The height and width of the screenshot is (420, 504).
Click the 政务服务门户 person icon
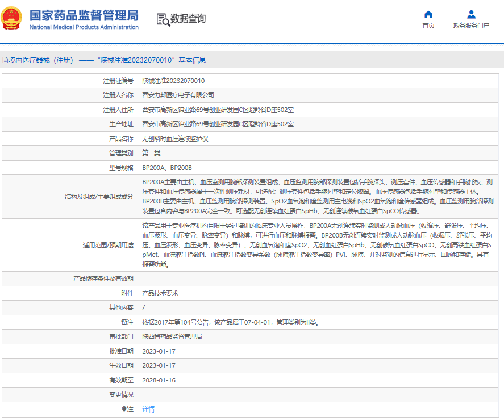pyautogui.click(x=471, y=14)
